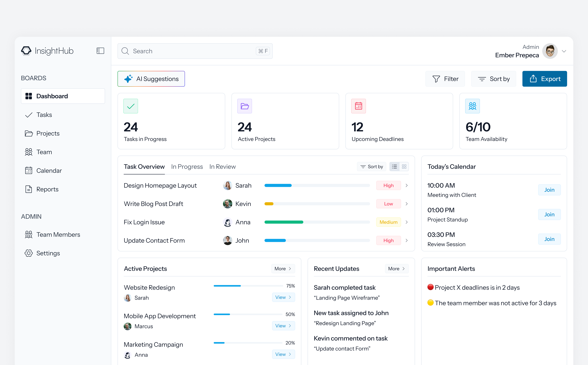Collapse the sidebar panel
Screen dimensions: 588x365
[x=100, y=51]
